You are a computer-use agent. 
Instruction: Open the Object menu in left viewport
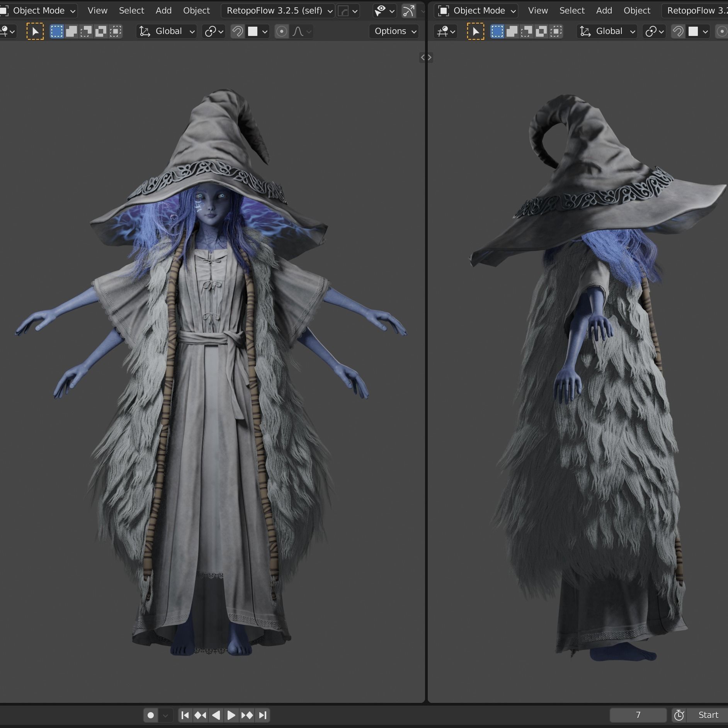click(x=196, y=10)
